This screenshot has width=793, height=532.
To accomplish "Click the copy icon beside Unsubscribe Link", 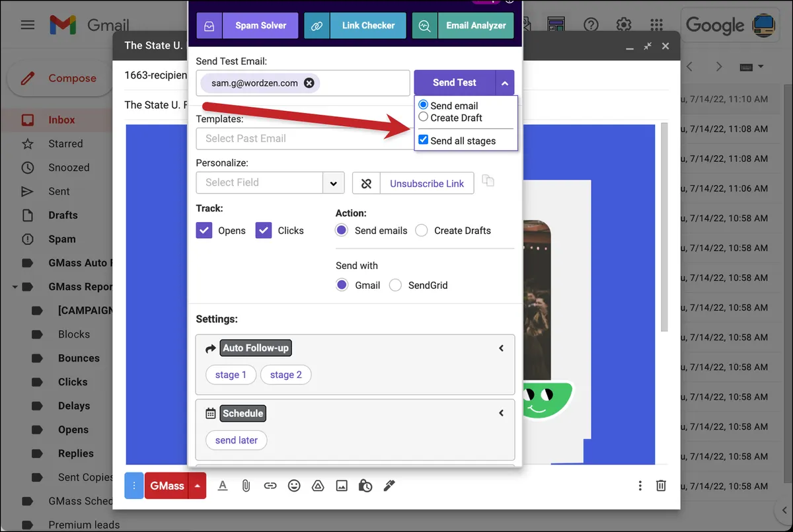I will [488, 181].
